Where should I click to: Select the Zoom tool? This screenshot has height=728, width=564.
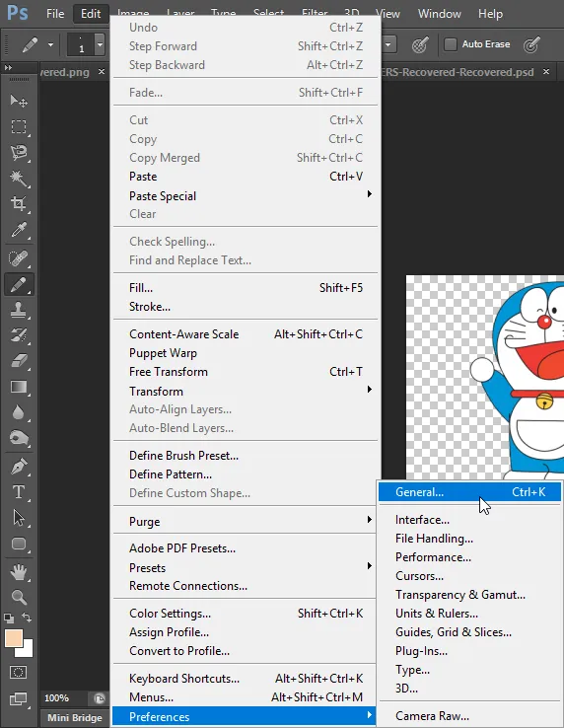click(x=19, y=597)
